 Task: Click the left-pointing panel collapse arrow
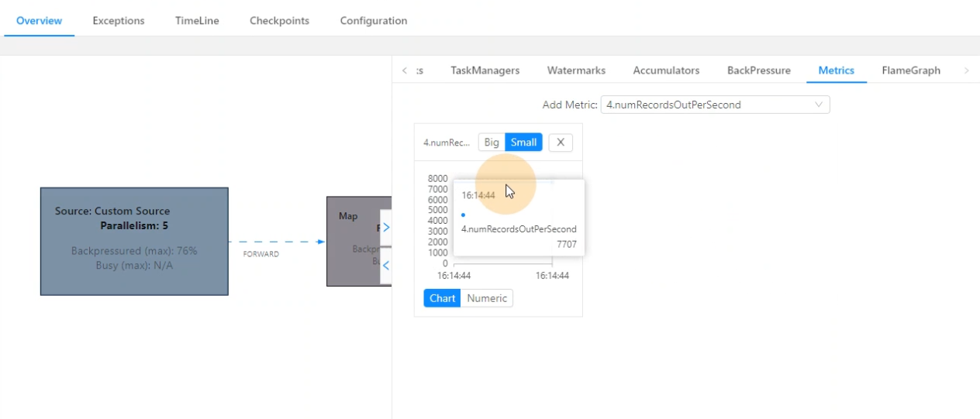click(386, 265)
